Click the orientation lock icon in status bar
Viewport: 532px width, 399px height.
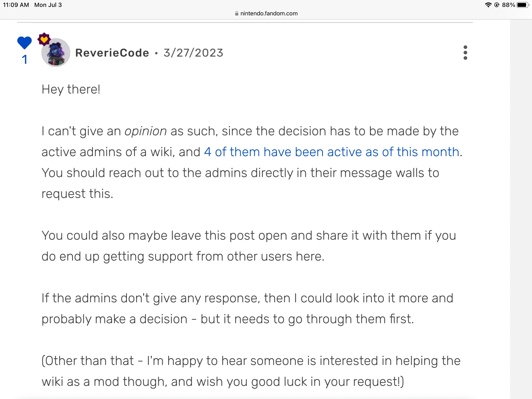point(497,4)
